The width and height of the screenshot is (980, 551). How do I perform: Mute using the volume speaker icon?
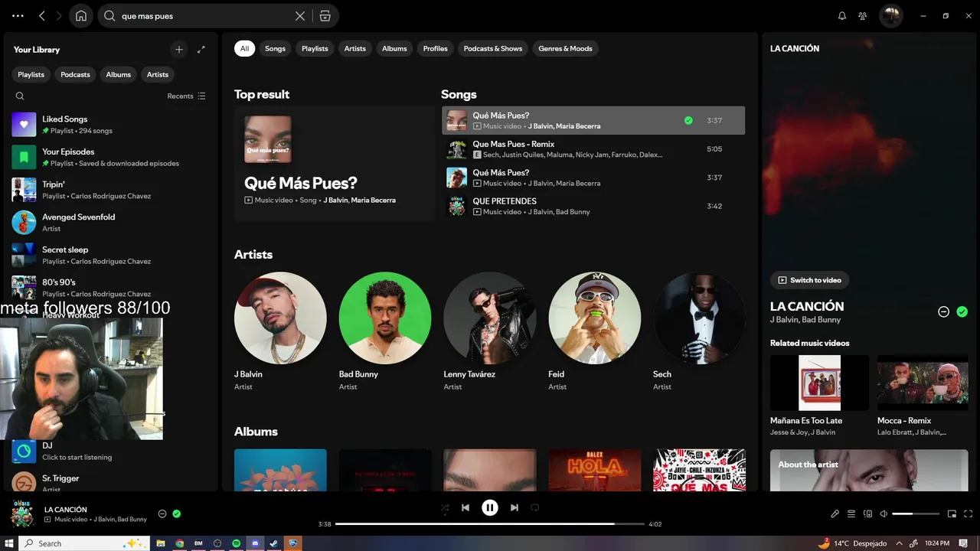pyautogui.click(x=884, y=514)
